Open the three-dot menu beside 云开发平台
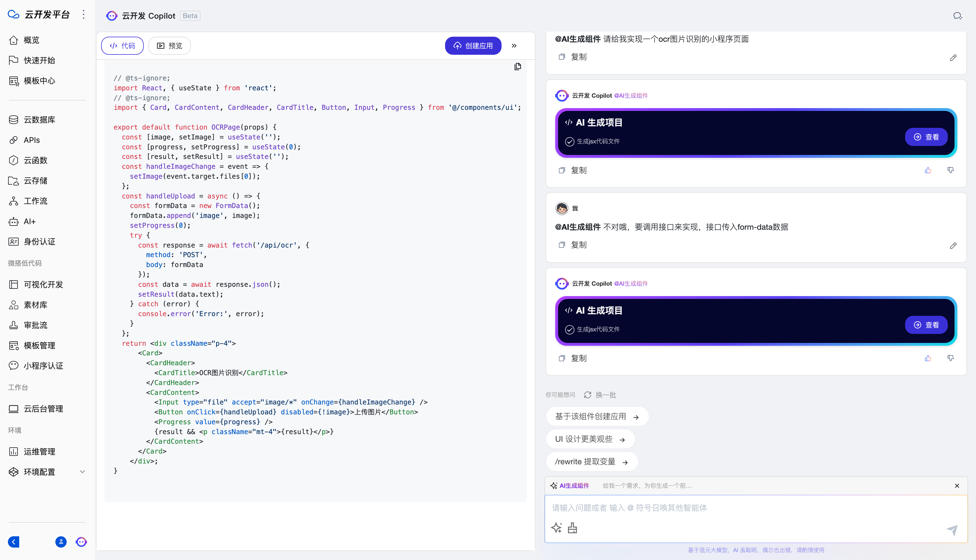Image resolution: width=976 pixels, height=560 pixels. tap(84, 15)
